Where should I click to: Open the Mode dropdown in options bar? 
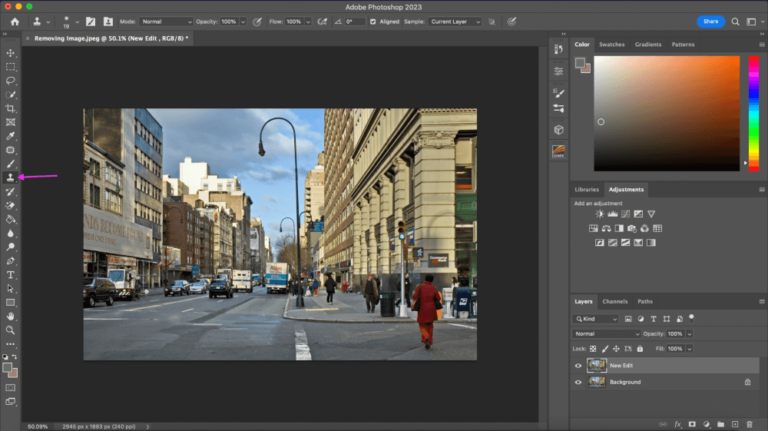(166, 21)
